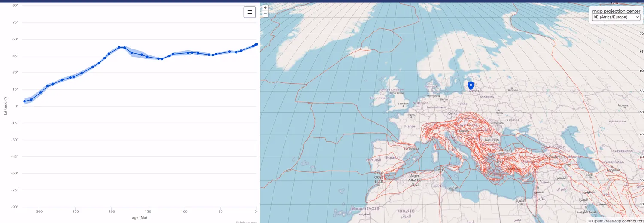Click the dropdown arrow beside 0E (Africa/Europe)
Image resolution: width=644 pixels, height=223 pixels.
point(637,17)
